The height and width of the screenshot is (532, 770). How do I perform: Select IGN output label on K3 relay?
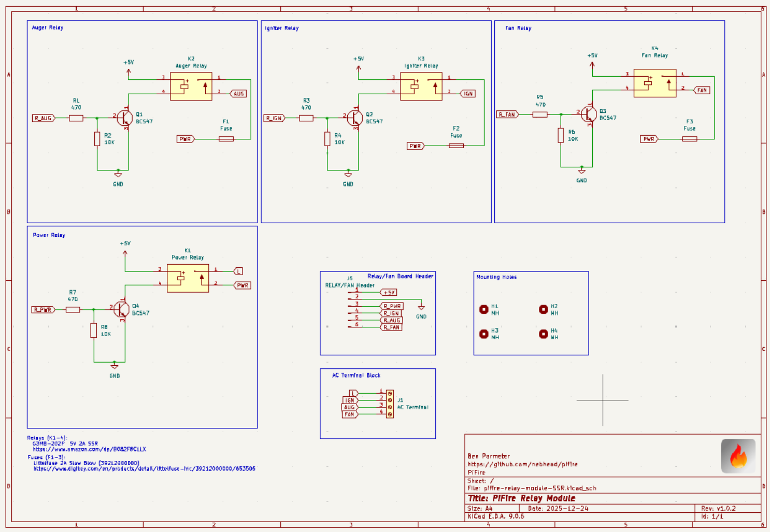pos(468,94)
